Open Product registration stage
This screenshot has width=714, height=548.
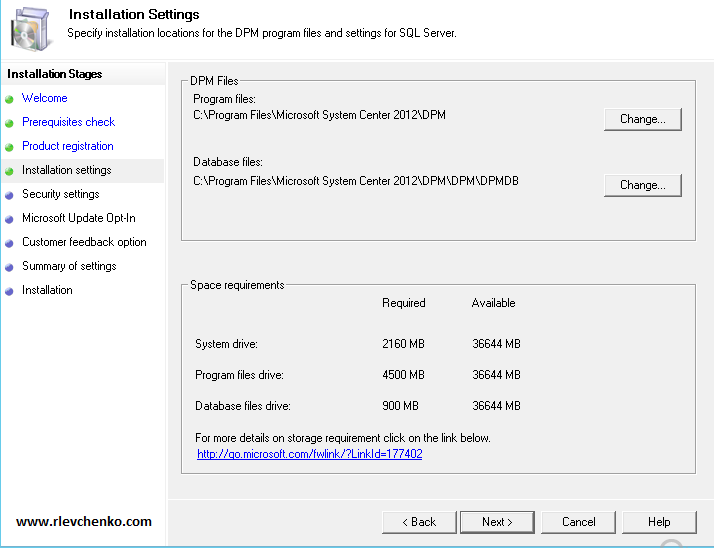[68, 146]
